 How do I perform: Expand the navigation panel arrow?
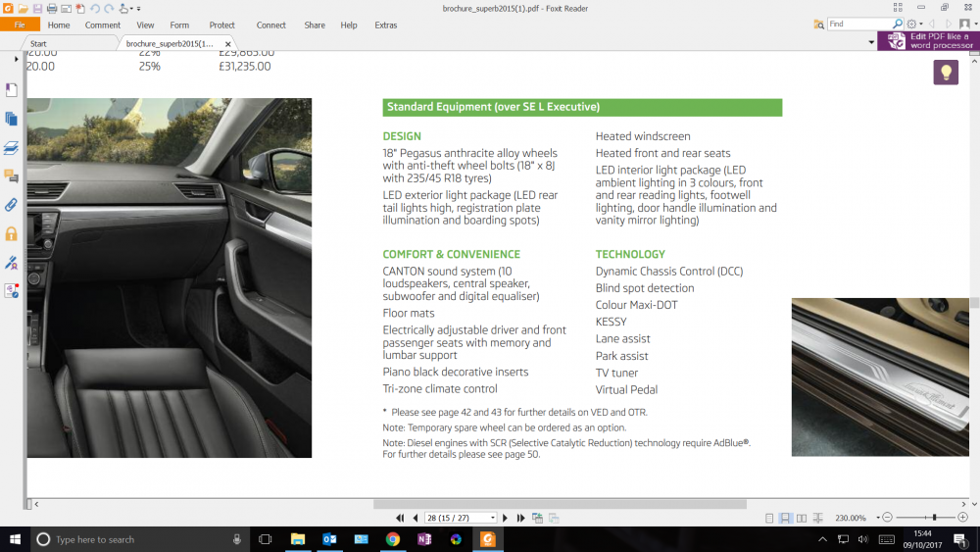(x=16, y=59)
